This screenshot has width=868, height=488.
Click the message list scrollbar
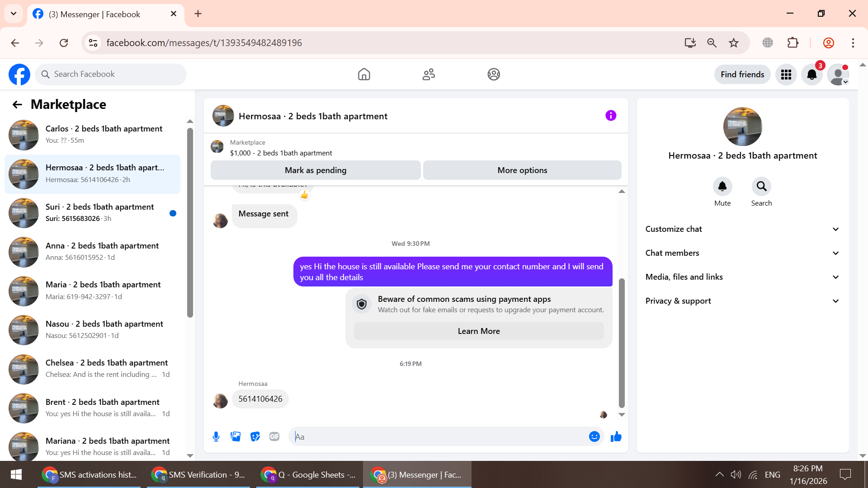tap(622, 343)
